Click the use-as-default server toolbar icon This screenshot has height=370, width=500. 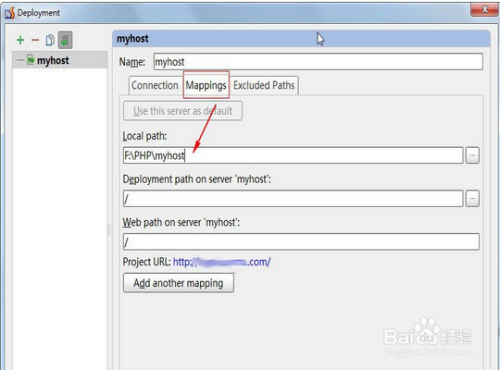[65, 40]
